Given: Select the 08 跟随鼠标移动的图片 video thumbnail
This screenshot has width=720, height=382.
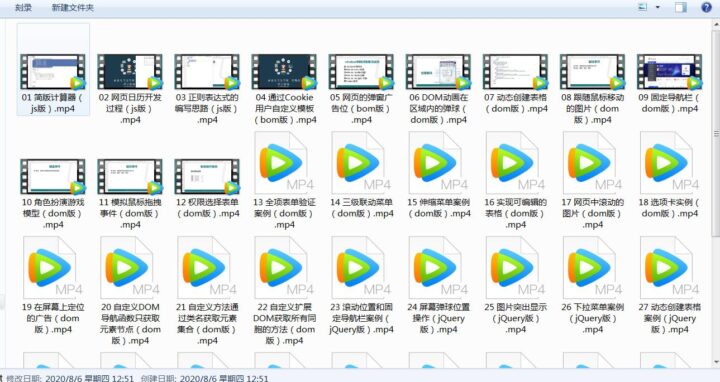Looking at the screenshot, I should tap(593, 72).
